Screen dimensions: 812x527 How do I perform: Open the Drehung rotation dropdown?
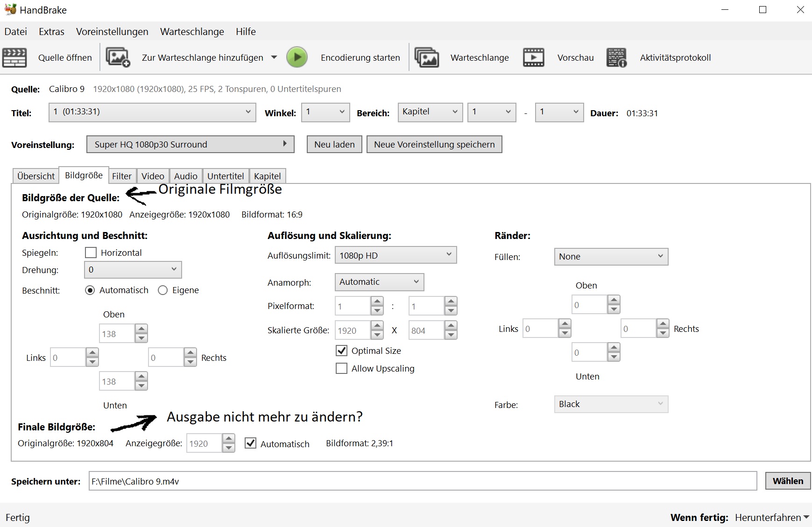tap(133, 270)
